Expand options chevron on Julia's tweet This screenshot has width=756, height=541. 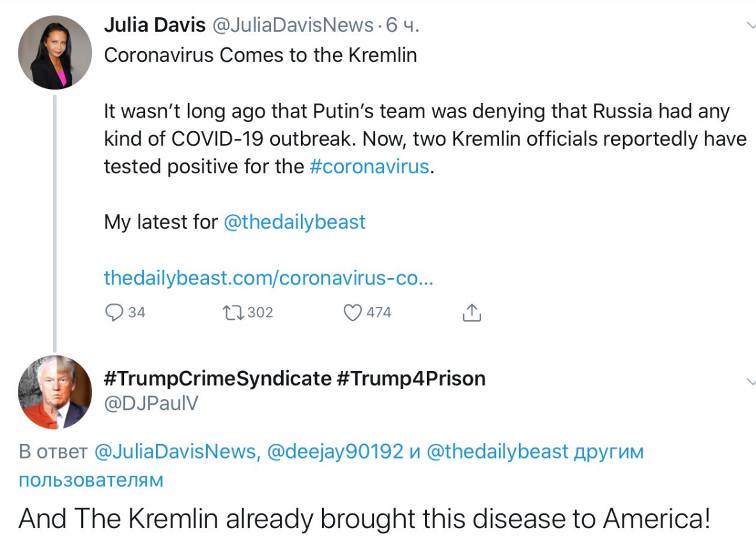pos(750,26)
